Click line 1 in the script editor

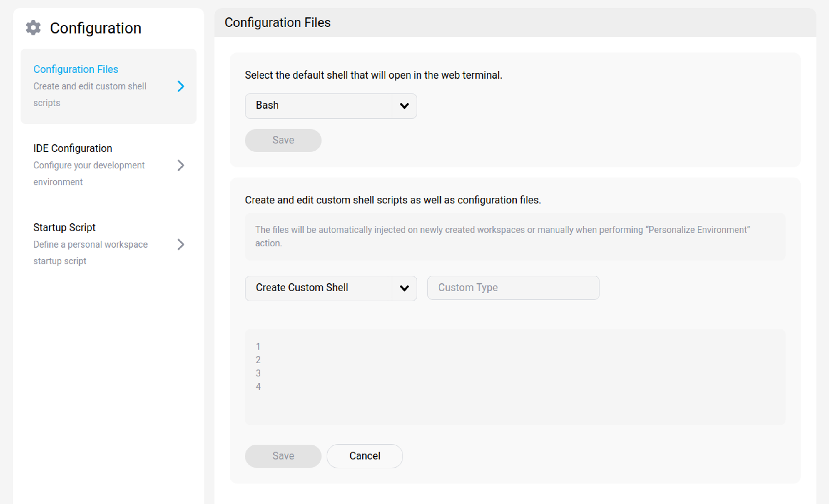coord(258,346)
